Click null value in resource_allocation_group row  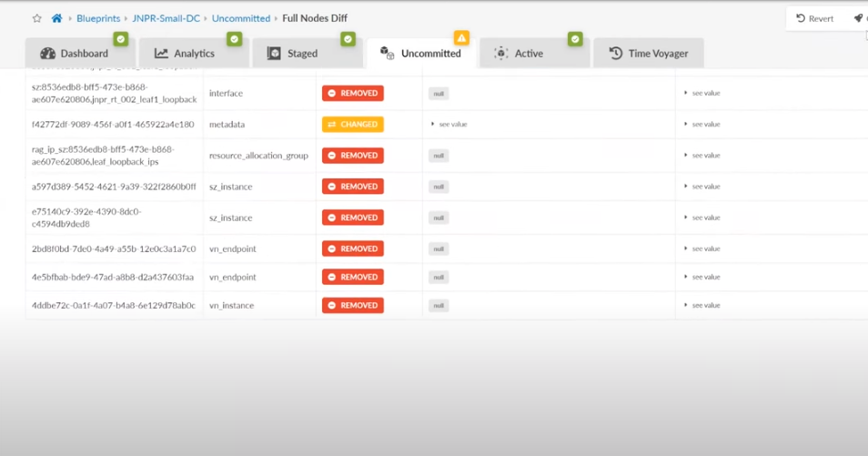click(439, 156)
